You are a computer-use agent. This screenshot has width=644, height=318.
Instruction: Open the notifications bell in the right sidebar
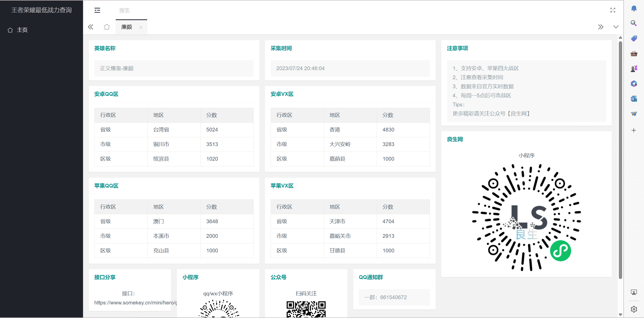coord(634,8)
